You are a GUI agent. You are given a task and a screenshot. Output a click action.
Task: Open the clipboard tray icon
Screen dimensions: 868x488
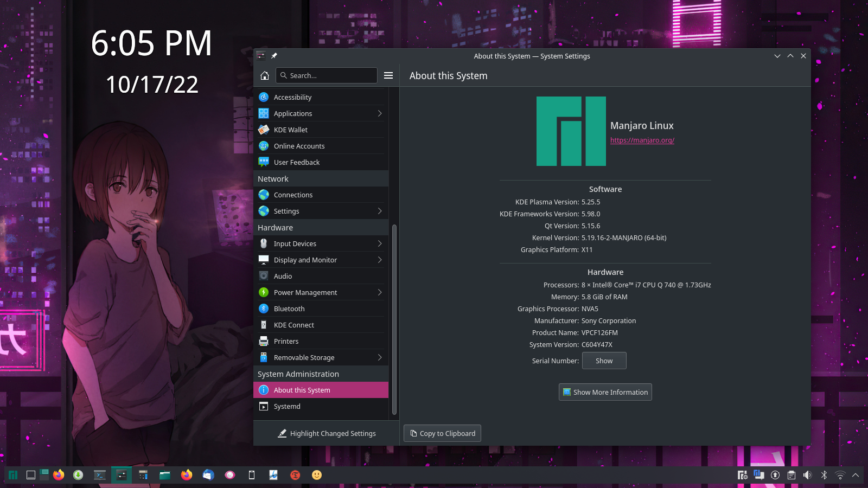[792, 475]
